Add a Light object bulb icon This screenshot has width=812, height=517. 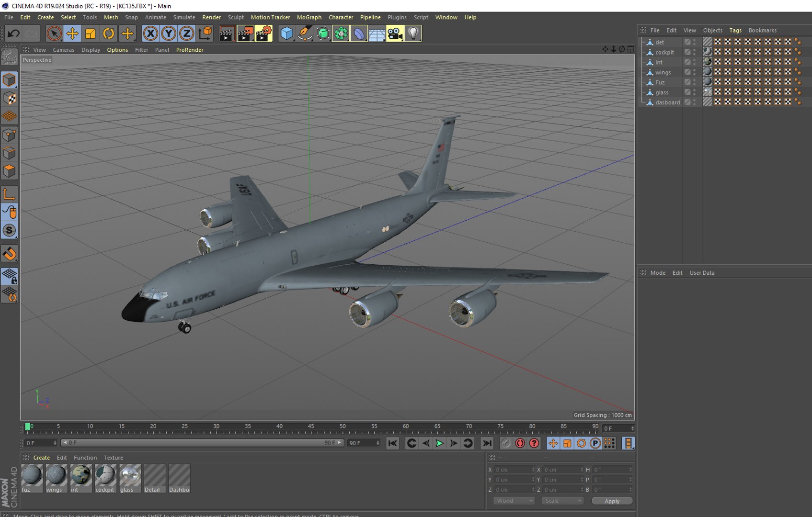(x=413, y=34)
